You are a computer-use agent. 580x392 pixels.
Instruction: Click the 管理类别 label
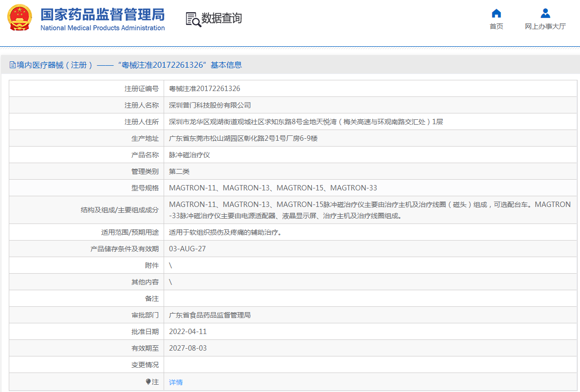click(145, 171)
